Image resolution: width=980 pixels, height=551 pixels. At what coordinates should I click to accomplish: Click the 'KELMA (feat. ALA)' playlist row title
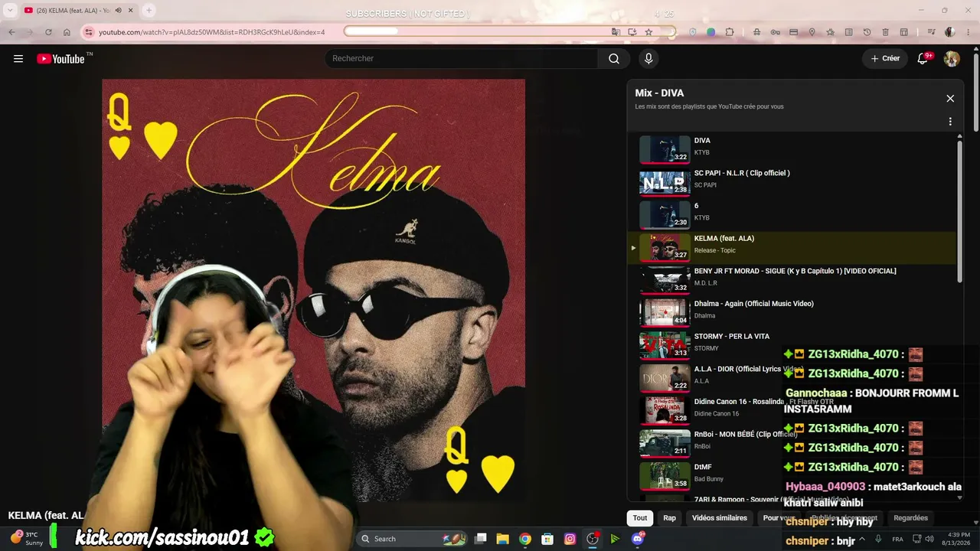(x=724, y=239)
